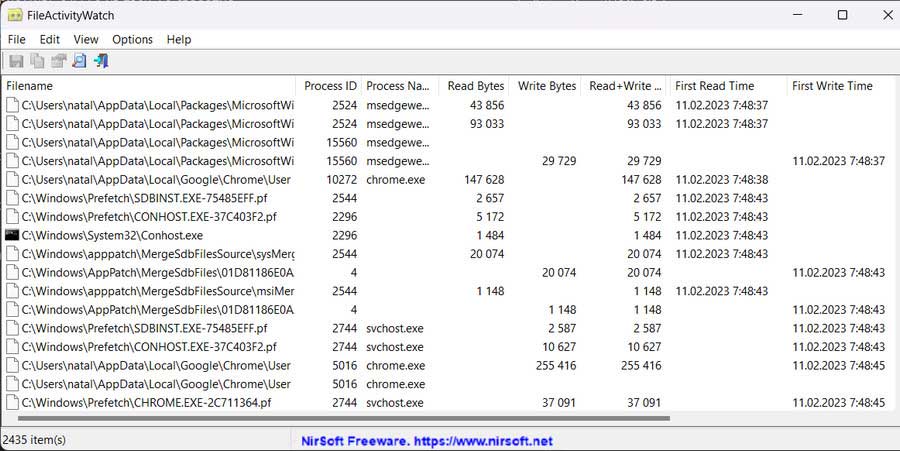Sort by the First Write Time column header
The image size is (900, 451).
[843, 86]
